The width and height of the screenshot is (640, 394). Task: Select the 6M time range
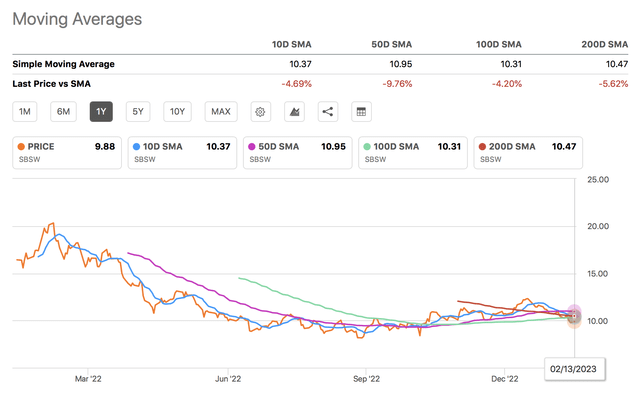pyautogui.click(x=63, y=112)
